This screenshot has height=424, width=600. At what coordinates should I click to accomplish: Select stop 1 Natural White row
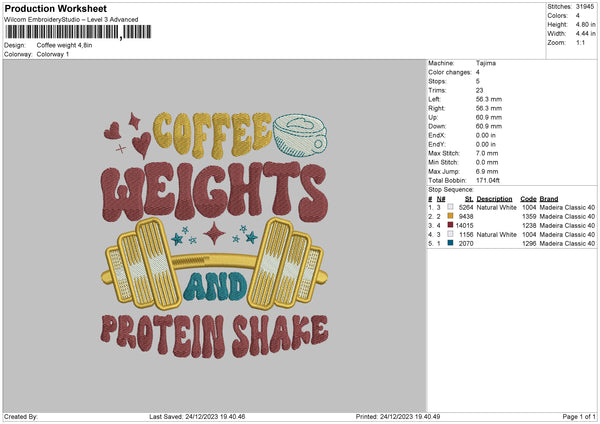(500, 207)
